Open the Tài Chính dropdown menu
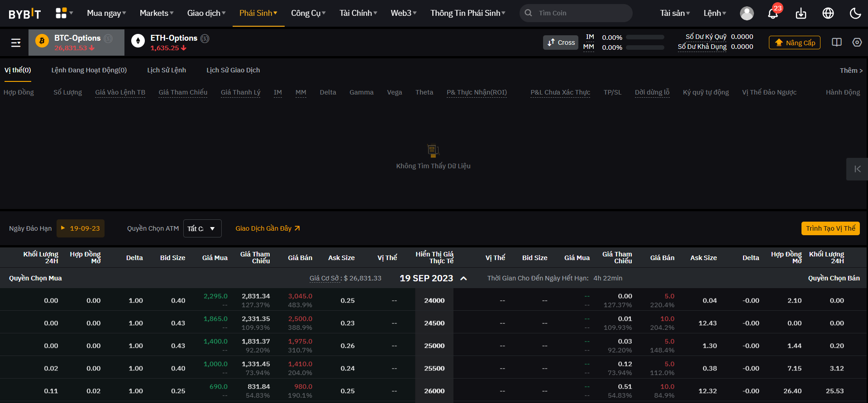This screenshot has height=403, width=868. pos(358,13)
